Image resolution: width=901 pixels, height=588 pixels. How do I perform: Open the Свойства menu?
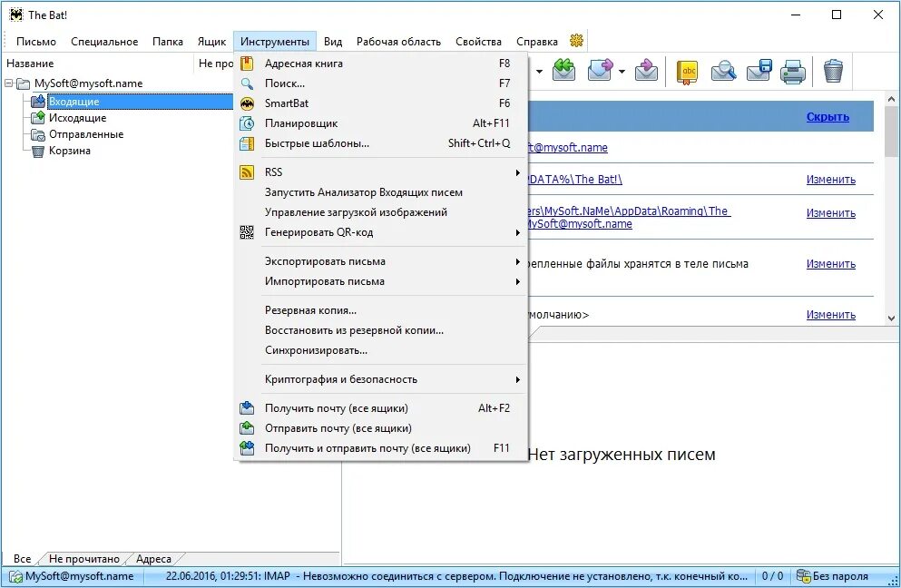479,42
